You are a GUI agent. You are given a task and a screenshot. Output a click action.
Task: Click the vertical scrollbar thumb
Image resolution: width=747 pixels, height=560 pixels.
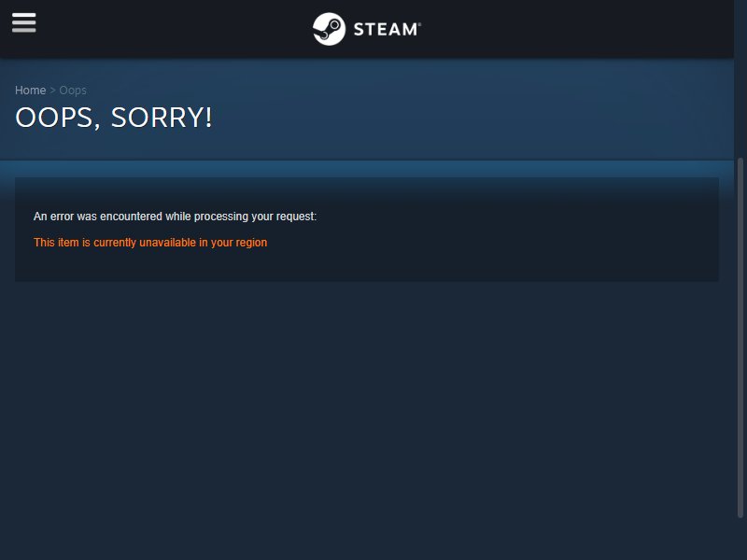(740, 337)
